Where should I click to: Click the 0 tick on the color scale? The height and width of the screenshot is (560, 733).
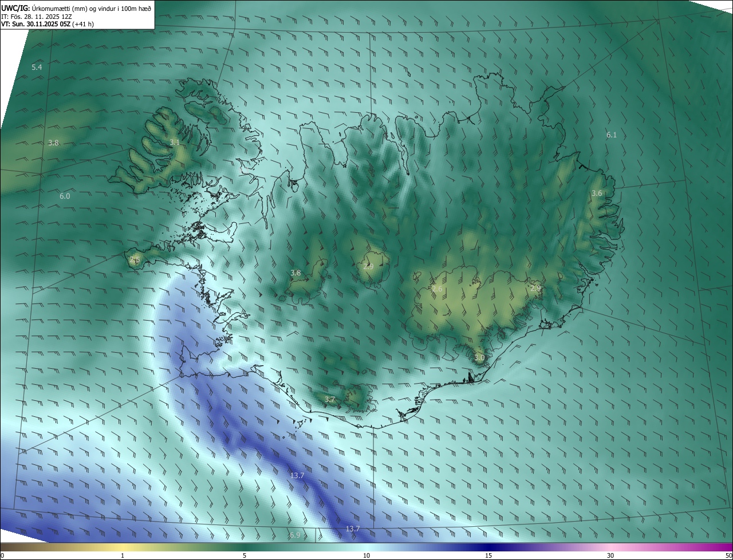tap(2, 555)
